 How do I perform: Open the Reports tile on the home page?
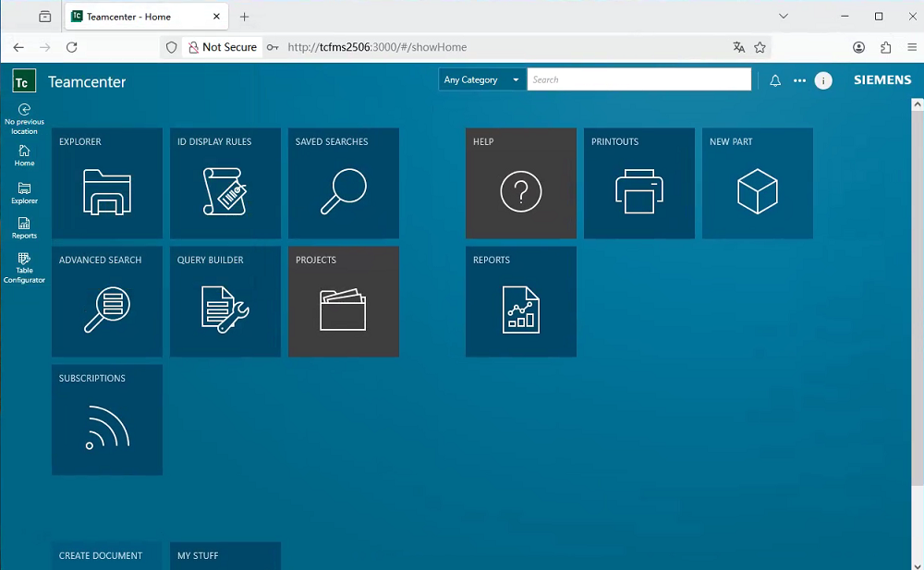pyautogui.click(x=521, y=302)
